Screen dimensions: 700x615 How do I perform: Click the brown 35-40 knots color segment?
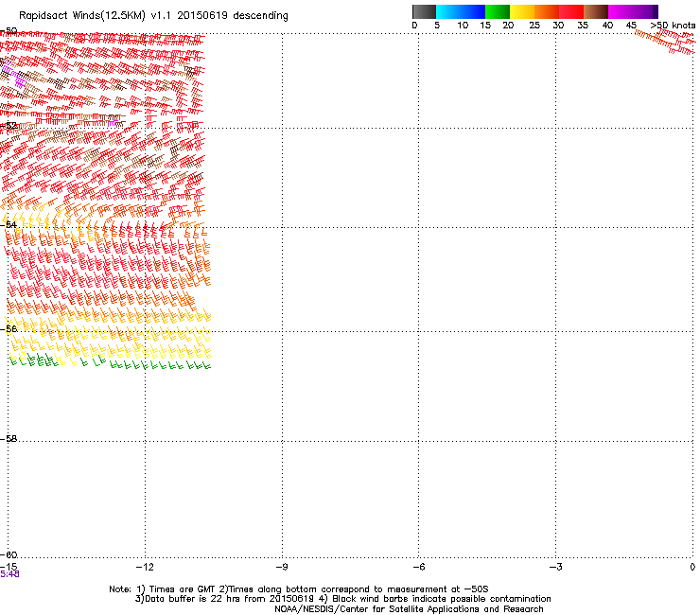pos(596,11)
